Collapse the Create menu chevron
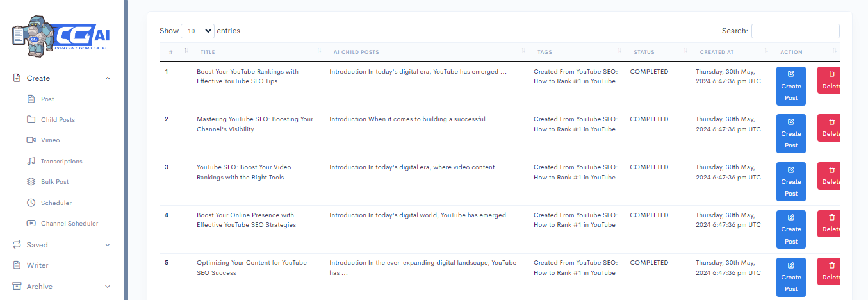This screenshot has width=868, height=300. (108, 78)
